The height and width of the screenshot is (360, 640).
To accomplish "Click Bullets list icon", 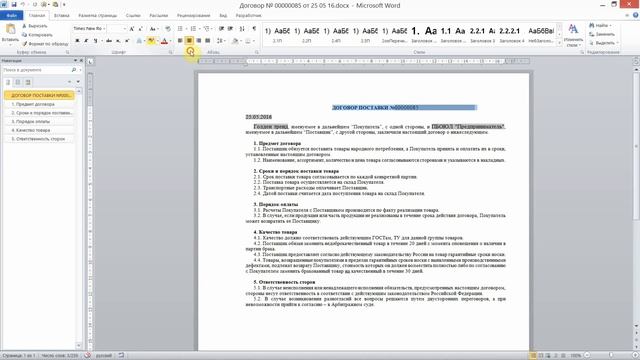I will pyautogui.click(x=181, y=29).
